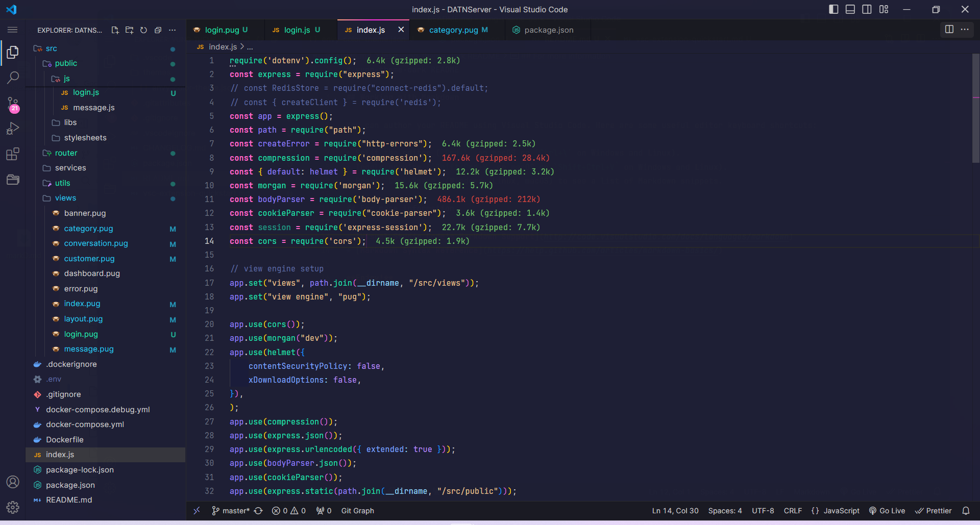The width and height of the screenshot is (980, 525).
Task: Click the New Folder icon in Explorer
Action: pos(129,30)
